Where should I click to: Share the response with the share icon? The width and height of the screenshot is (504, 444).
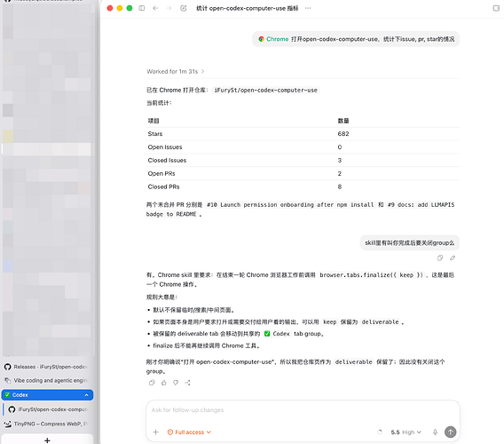click(x=188, y=383)
